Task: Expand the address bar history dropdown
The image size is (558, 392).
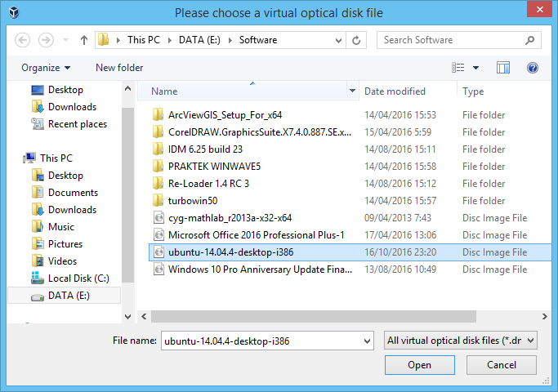Action: pos(338,40)
